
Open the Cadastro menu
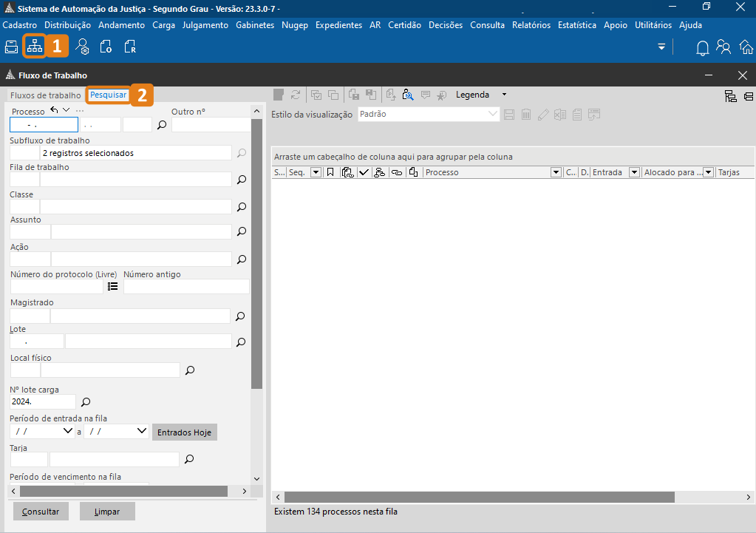click(20, 25)
